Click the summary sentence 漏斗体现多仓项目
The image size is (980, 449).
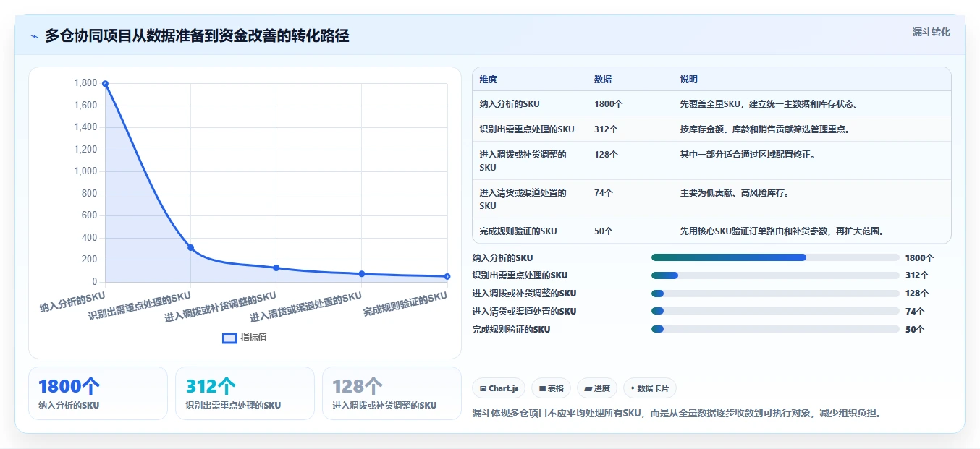(677, 414)
